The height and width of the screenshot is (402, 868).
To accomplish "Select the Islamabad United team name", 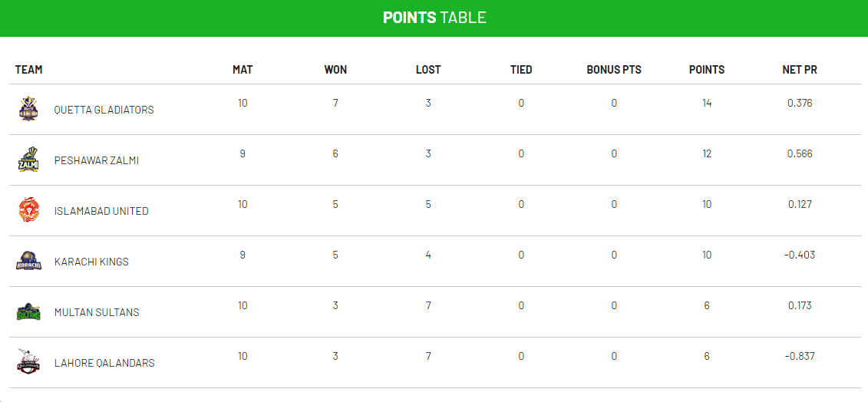I will coord(101,211).
